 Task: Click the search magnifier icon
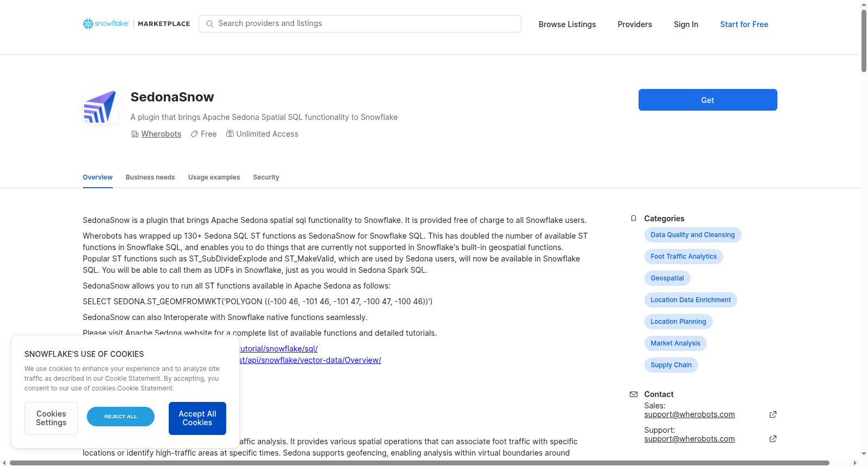(x=210, y=24)
